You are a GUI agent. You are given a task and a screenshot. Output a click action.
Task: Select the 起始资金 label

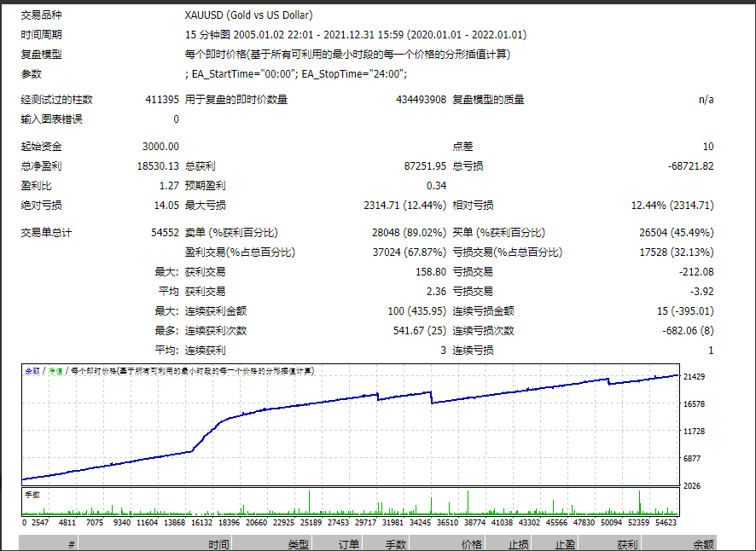tap(41, 146)
